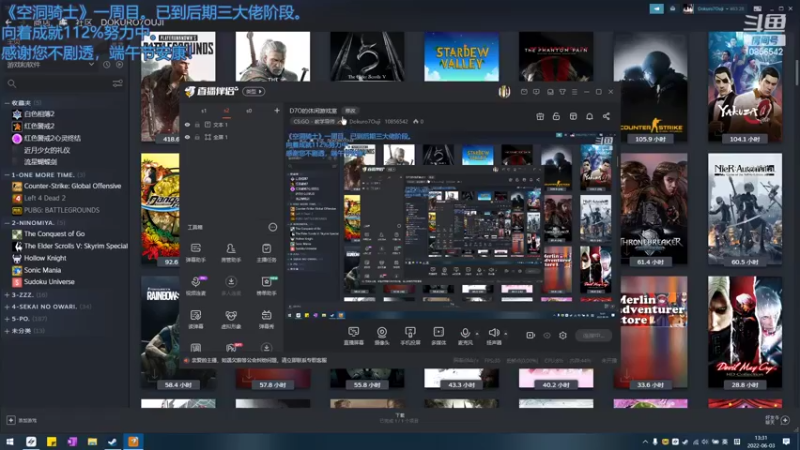Click the Steam library vertical scrollbar

[x=796, y=74]
